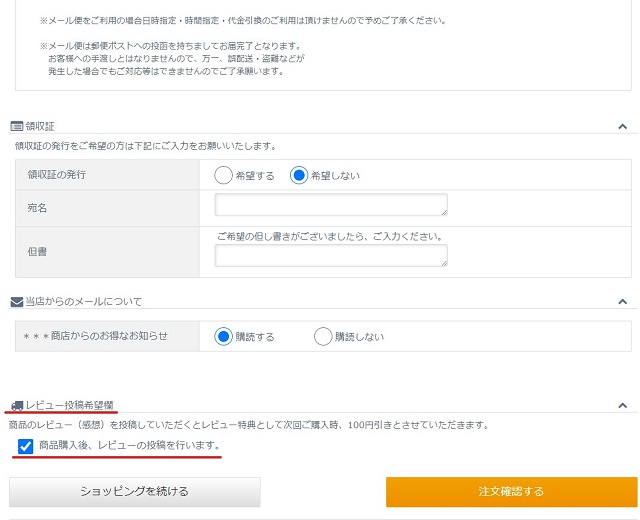Click the truck icon beside レビュー投稿希望欄
The width and height of the screenshot is (640, 520).
click(17, 405)
